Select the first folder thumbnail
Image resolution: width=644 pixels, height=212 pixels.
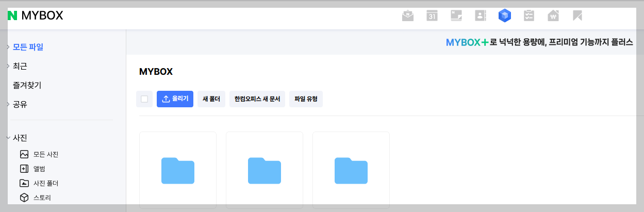pyautogui.click(x=178, y=170)
